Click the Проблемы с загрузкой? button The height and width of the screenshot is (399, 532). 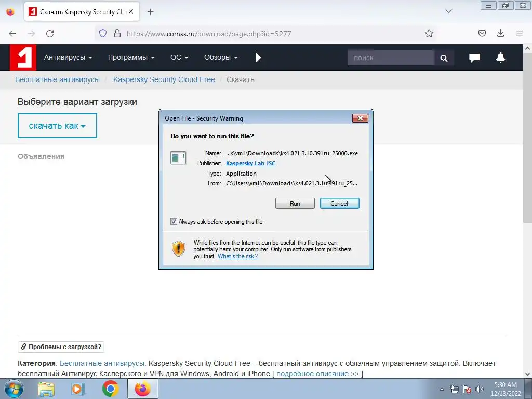61,347
